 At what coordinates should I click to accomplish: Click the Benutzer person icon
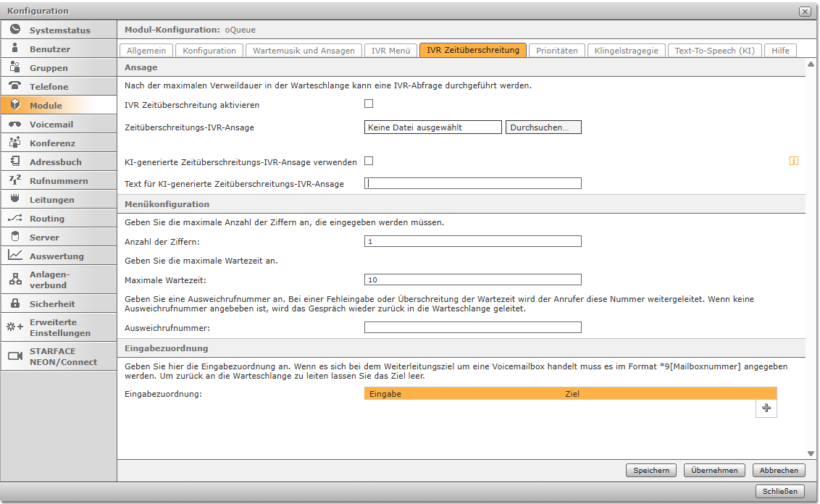15,49
